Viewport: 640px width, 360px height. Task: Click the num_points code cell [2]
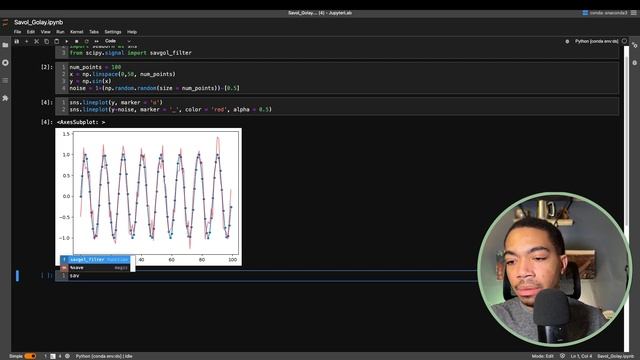coord(337,78)
